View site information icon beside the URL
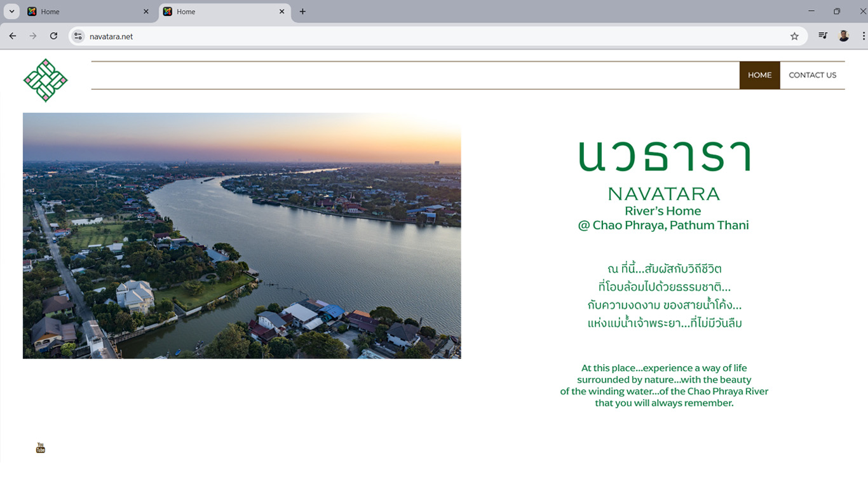The height and width of the screenshot is (488, 868). [78, 36]
